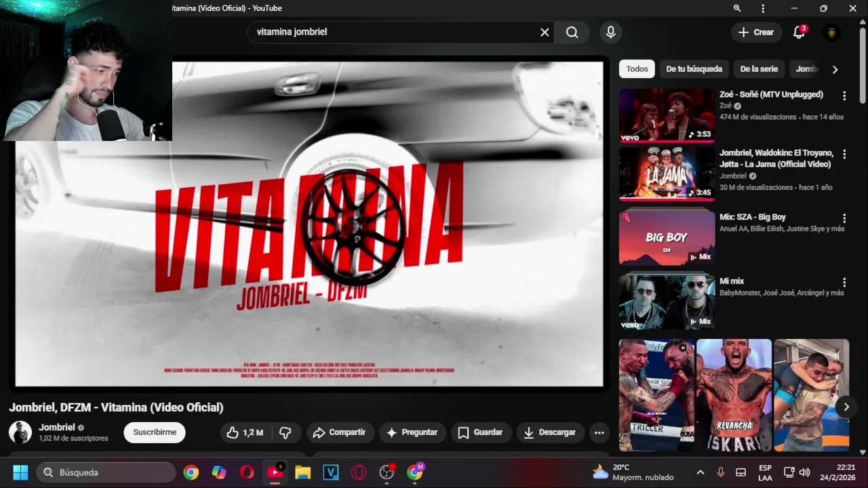Open the title bar three-dot app menu
This screenshot has height=488, width=868.
pyautogui.click(x=763, y=8)
